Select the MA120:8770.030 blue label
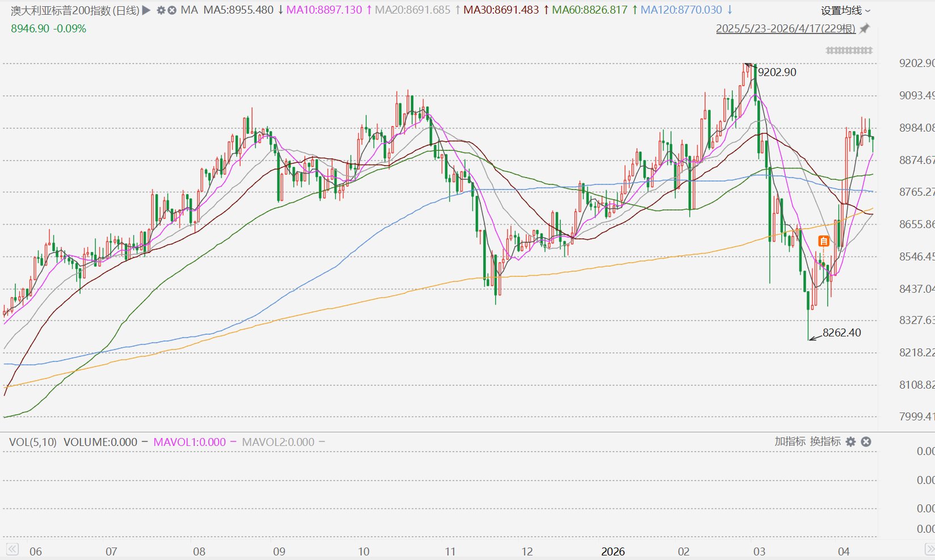This screenshot has height=560, width=935. (x=681, y=10)
